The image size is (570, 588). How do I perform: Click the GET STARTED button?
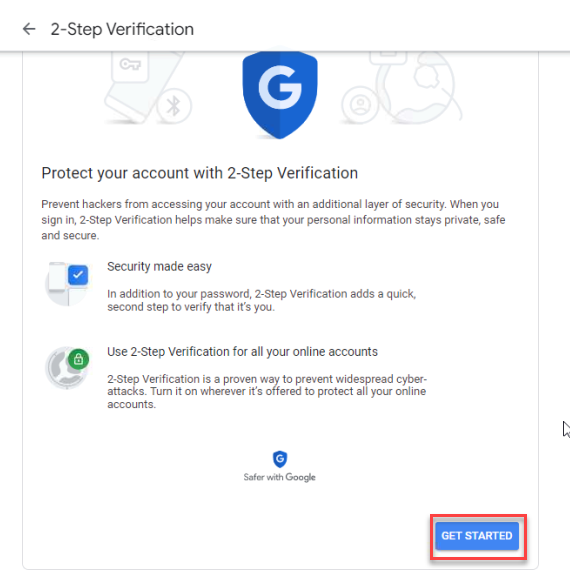(x=477, y=536)
